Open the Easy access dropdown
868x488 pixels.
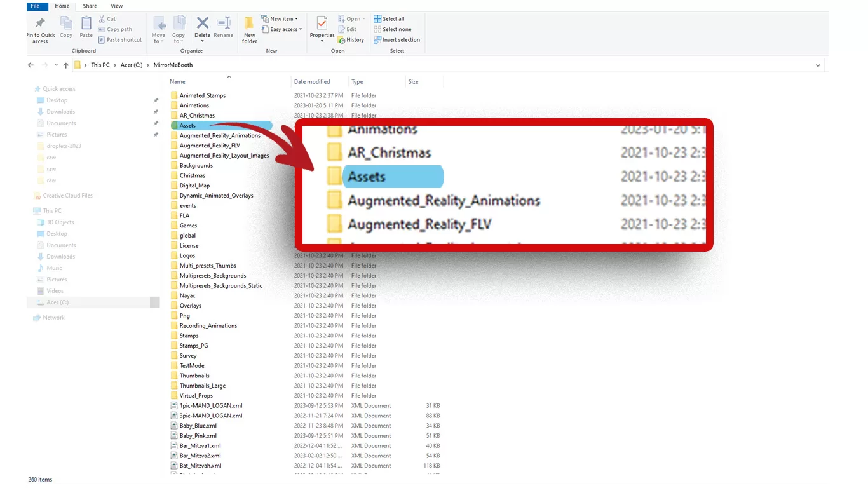click(x=281, y=29)
